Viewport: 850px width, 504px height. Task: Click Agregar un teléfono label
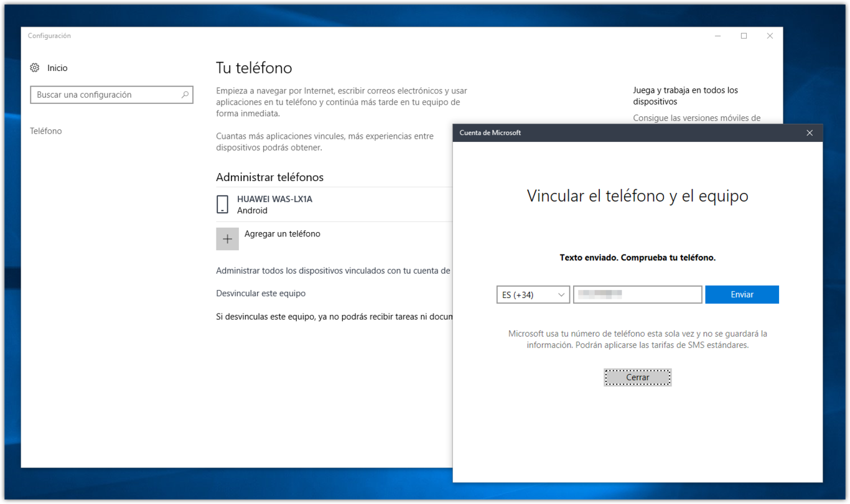pyautogui.click(x=283, y=234)
